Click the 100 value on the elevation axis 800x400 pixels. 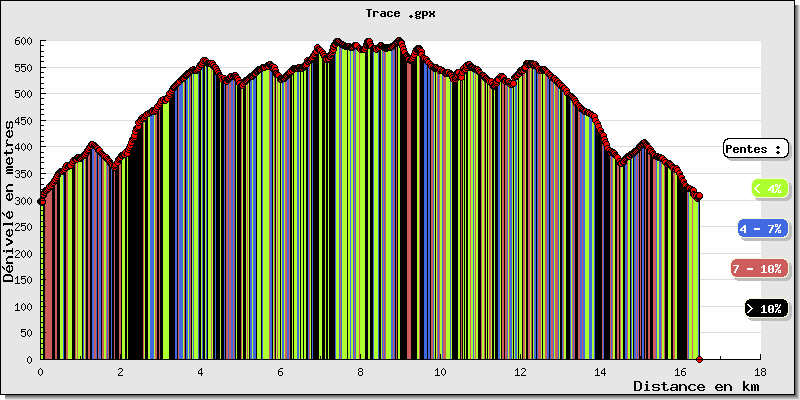click(23, 307)
